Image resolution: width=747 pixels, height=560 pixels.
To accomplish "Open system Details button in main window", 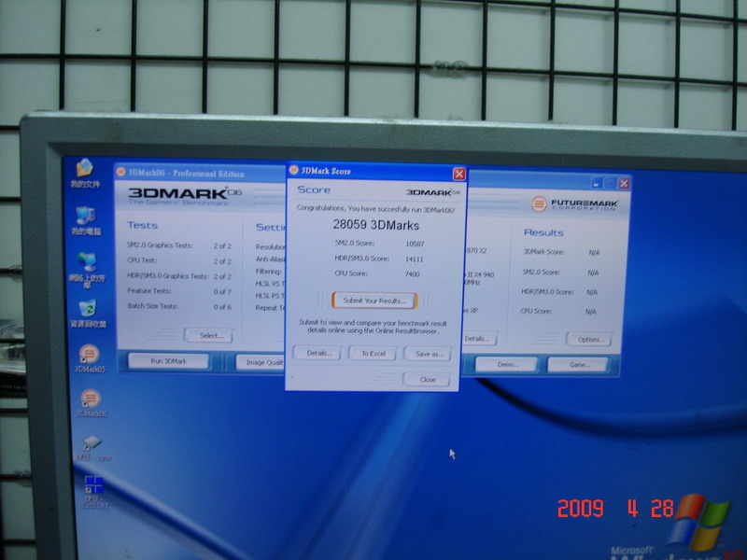I will [x=478, y=339].
